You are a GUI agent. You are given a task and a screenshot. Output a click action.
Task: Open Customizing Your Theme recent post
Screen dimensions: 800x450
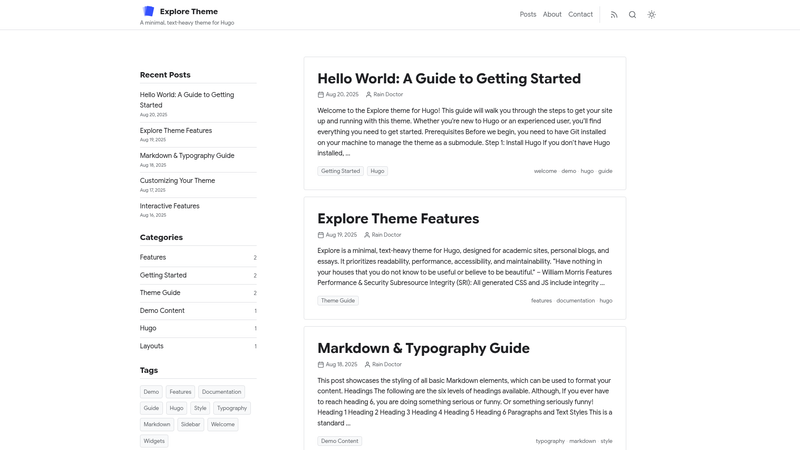pyautogui.click(x=178, y=181)
